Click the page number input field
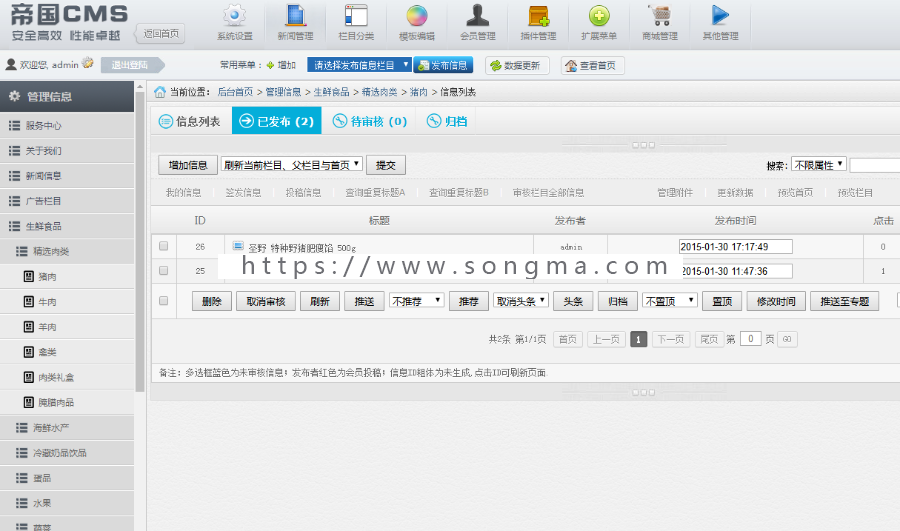The height and width of the screenshot is (531, 900). (x=751, y=339)
